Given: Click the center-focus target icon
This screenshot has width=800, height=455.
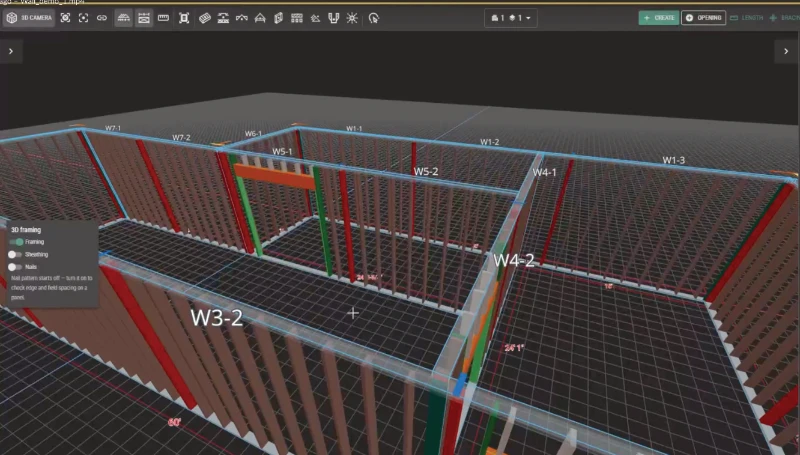Looking at the screenshot, I should tap(83, 18).
